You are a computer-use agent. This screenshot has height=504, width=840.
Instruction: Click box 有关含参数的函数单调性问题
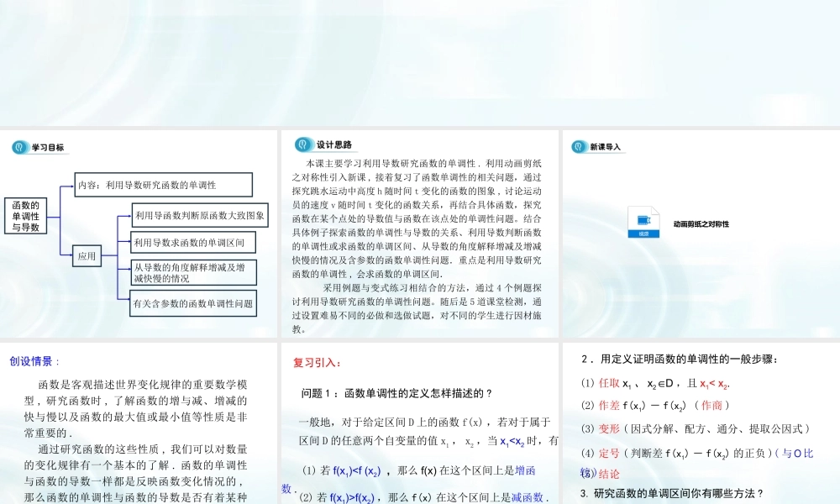tap(193, 303)
